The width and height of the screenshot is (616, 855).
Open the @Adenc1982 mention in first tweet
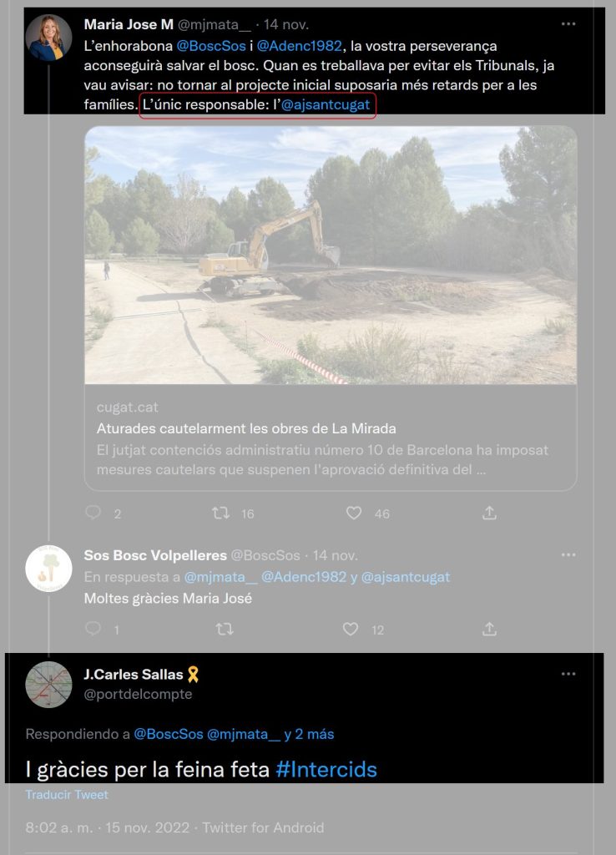click(x=300, y=46)
